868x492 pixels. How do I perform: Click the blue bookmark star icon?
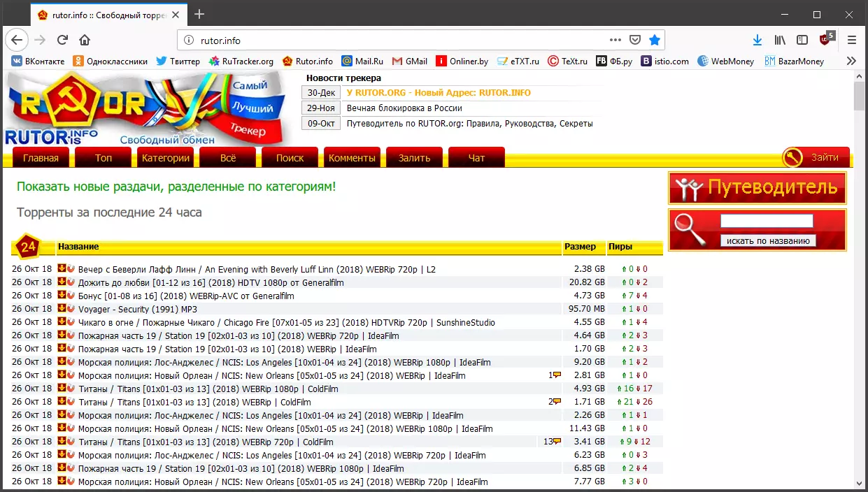pyautogui.click(x=654, y=40)
